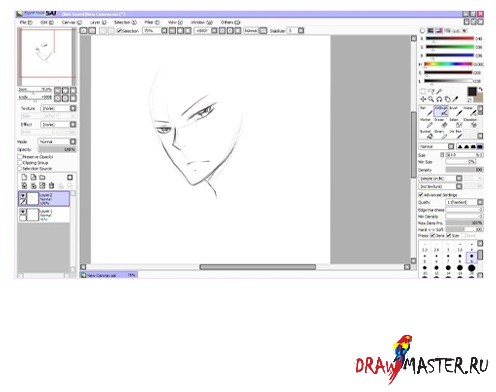Toggle the color wheel panel icon

pos(422,31)
